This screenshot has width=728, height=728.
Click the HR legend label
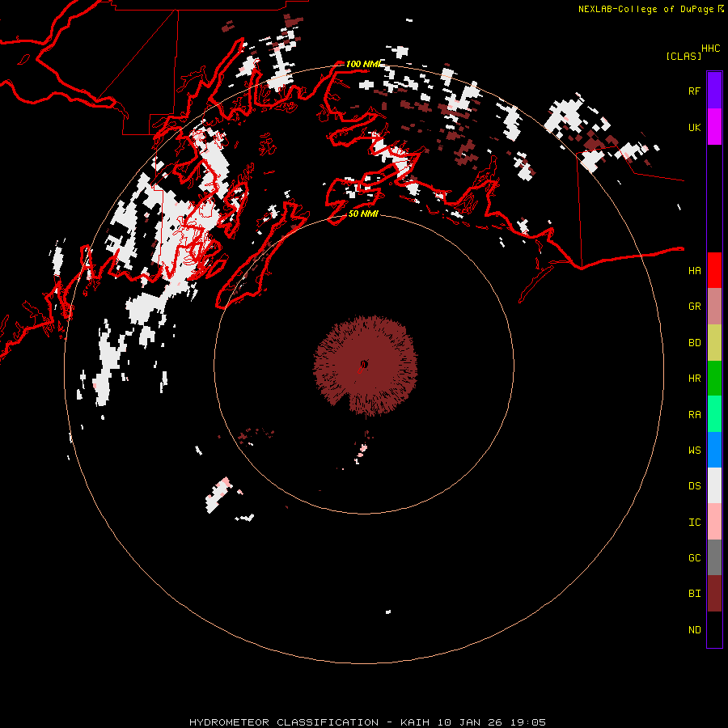[694, 379]
